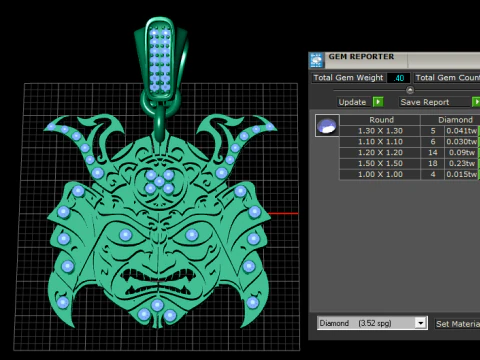Click the Update button
480x360 pixels.
click(352, 102)
